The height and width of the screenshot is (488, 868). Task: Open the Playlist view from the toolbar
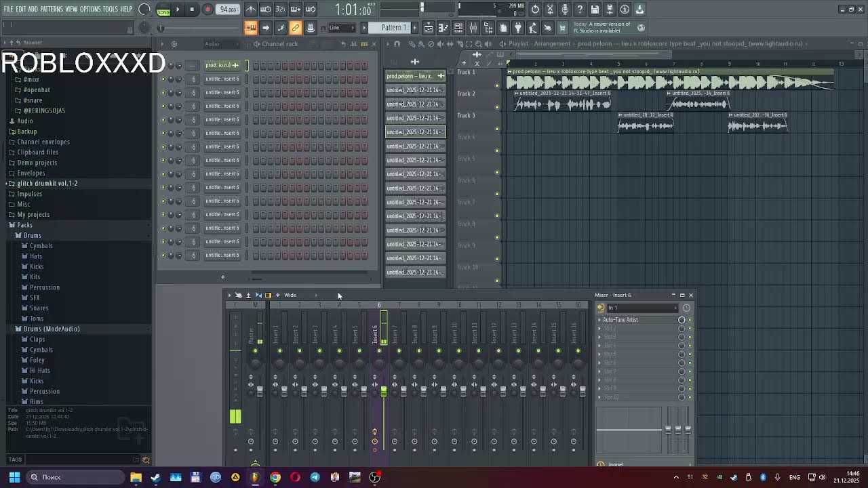coord(429,28)
